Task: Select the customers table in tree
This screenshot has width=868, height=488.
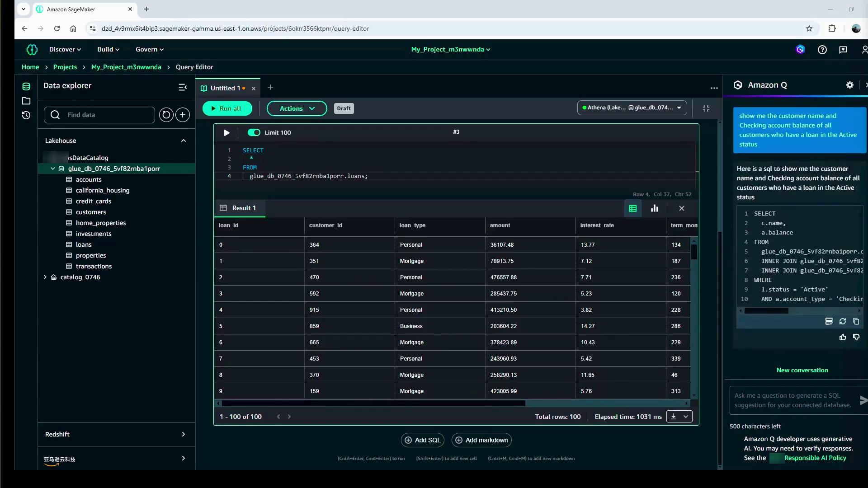Action: point(91,212)
